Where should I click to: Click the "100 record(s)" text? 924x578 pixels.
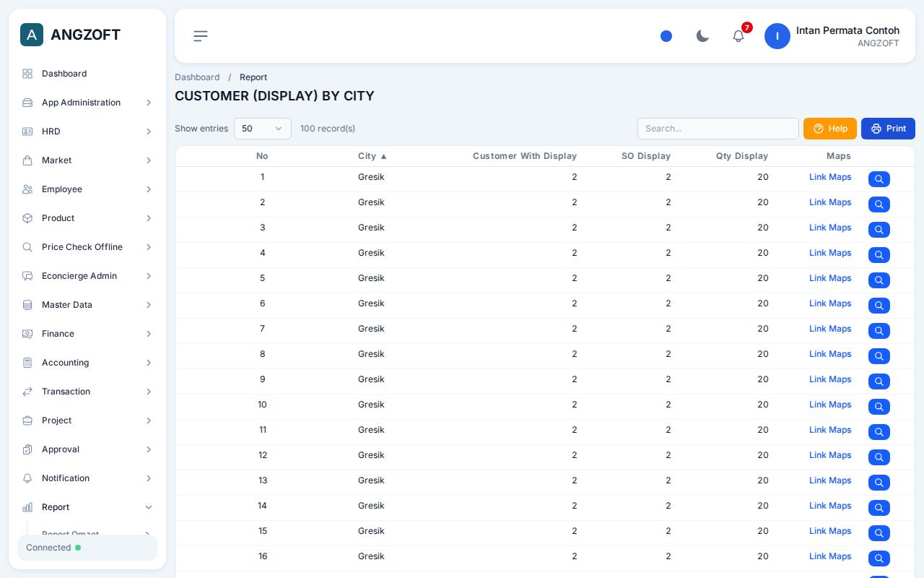[x=328, y=129]
